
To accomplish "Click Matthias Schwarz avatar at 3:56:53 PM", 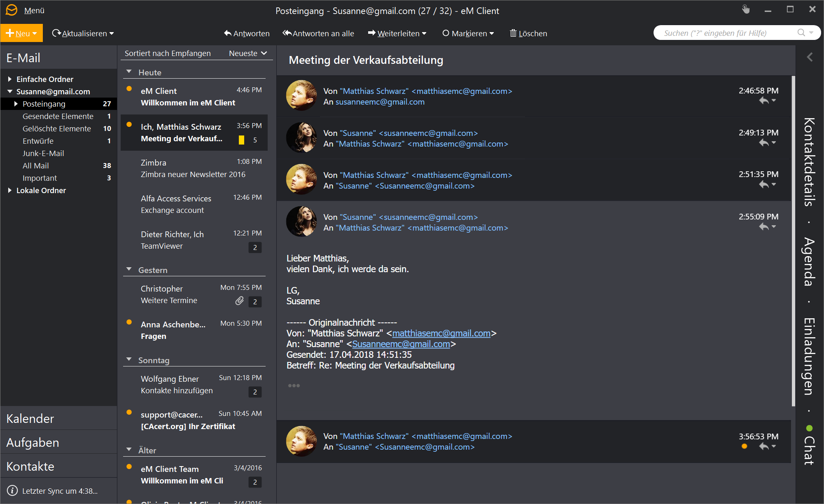I will (x=301, y=441).
